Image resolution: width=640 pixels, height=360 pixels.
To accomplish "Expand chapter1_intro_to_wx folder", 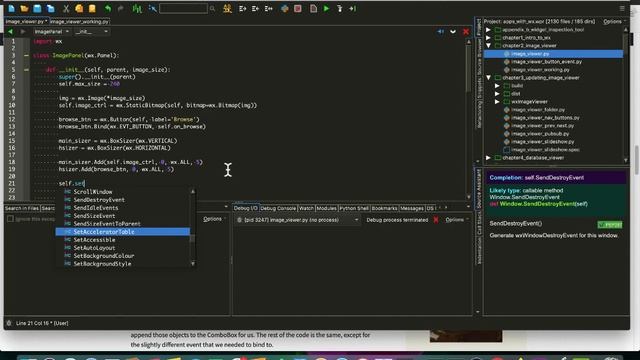I will (488, 38).
